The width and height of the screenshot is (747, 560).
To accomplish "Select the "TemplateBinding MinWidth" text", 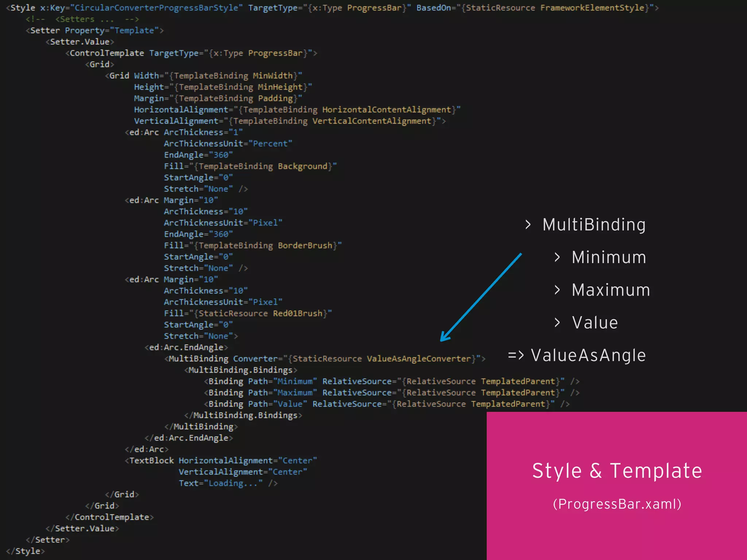I will (233, 76).
